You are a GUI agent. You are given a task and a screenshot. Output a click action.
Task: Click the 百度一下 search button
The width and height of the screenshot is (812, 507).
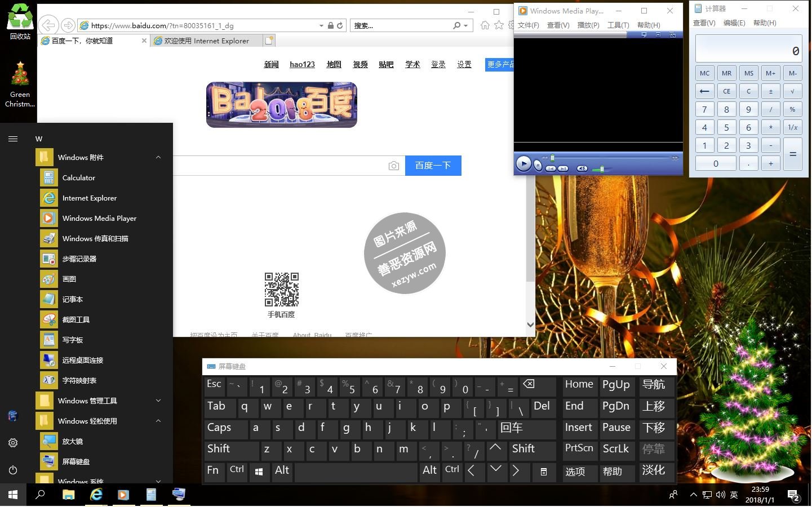coord(433,166)
